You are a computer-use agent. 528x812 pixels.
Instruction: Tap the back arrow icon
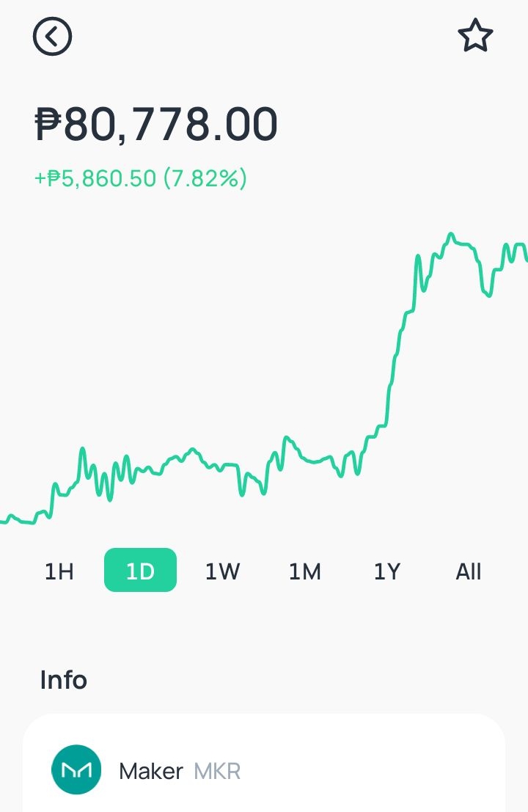pos(52,36)
